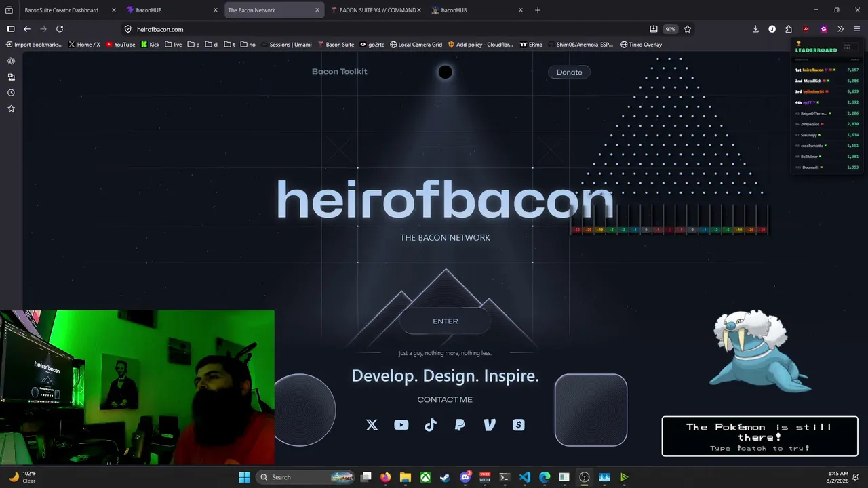Viewport: 868px width, 488px height.
Task: Reload the current page
Action: pyautogui.click(x=60, y=29)
